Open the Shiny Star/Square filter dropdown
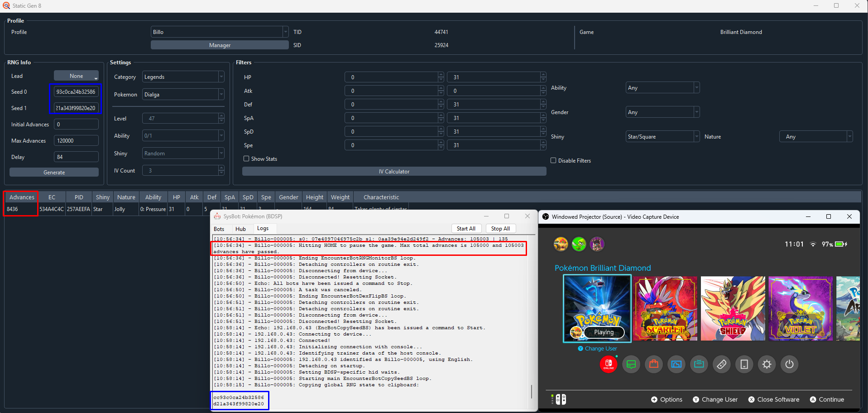The width and height of the screenshot is (868, 413). click(662, 136)
